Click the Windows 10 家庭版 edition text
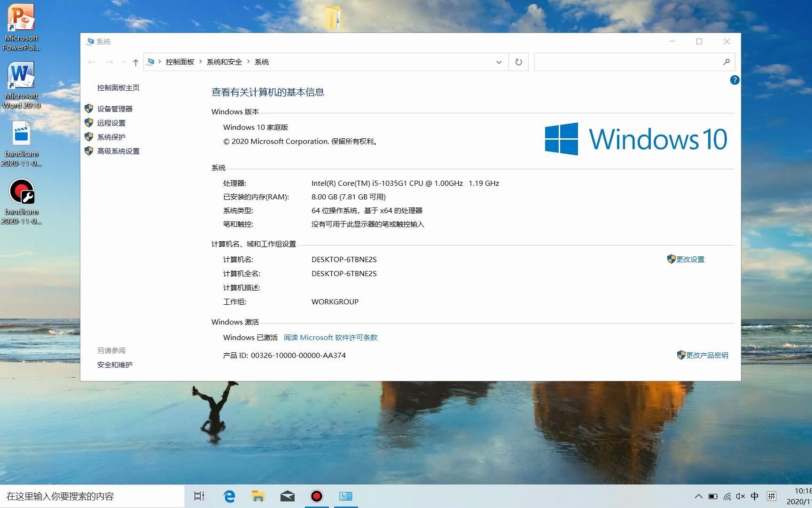812x508 pixels. tap(256, 127)
